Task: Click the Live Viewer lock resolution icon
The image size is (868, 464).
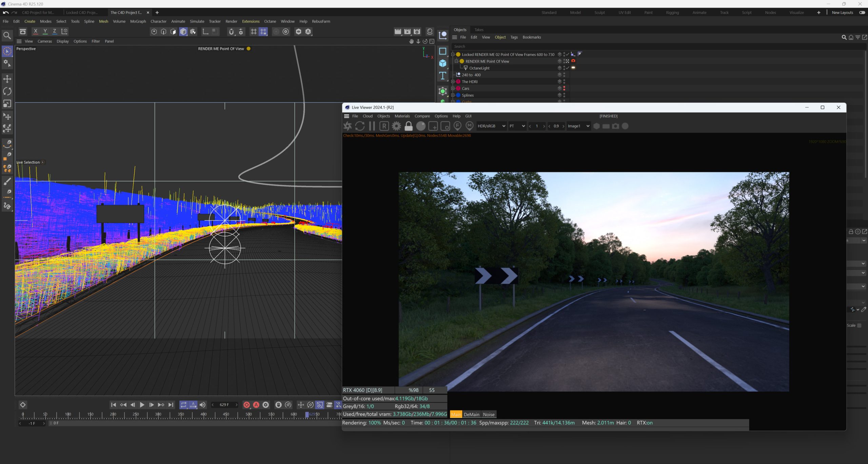Action: coord(409,126)
